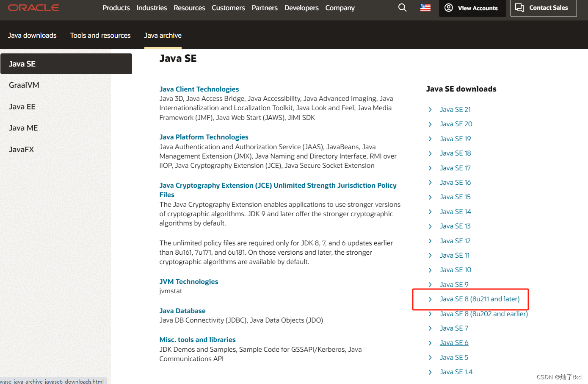Click the chat icon in Contact Sales

point(519,8)
